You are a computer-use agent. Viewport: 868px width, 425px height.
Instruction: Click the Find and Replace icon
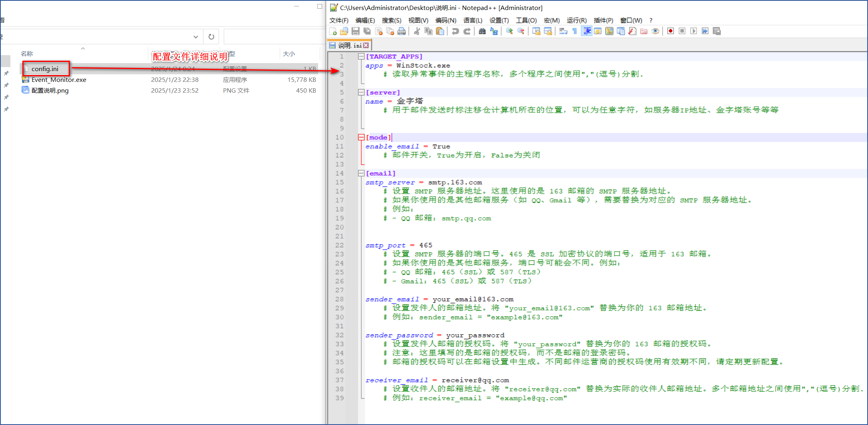[494, 31]
